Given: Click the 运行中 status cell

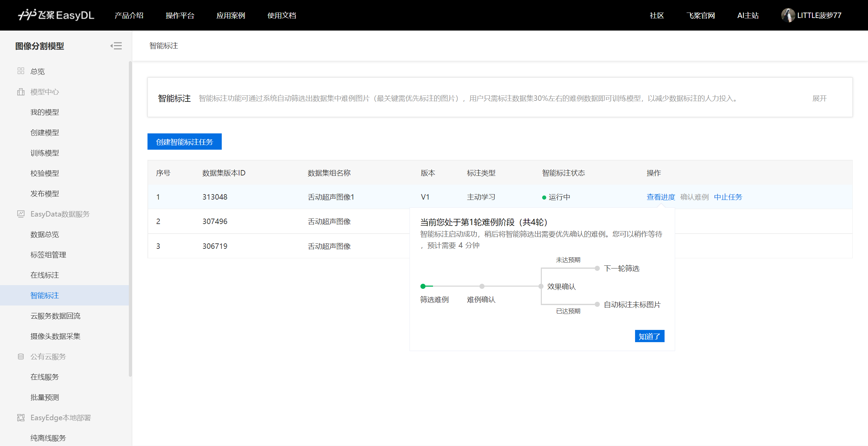Looking at the screenshot, I should pyautogui.click(x=556, y=197).
